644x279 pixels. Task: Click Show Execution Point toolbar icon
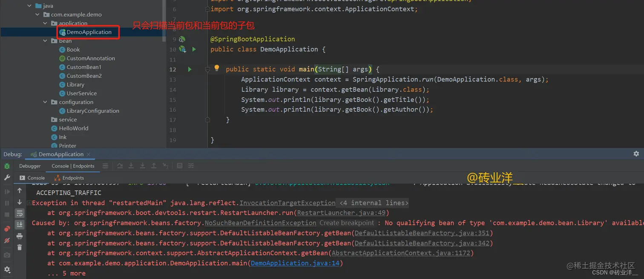point(105,166)
